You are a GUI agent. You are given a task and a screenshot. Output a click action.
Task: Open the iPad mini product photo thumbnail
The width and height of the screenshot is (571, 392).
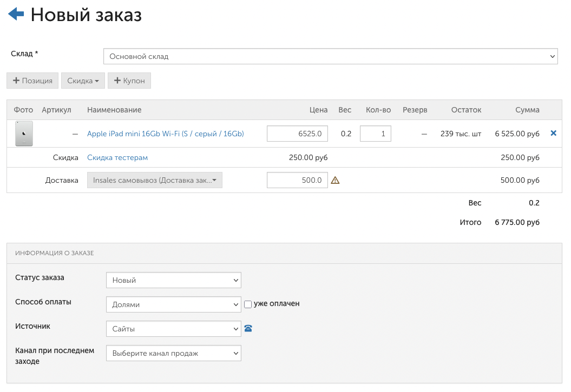point(24,134)
